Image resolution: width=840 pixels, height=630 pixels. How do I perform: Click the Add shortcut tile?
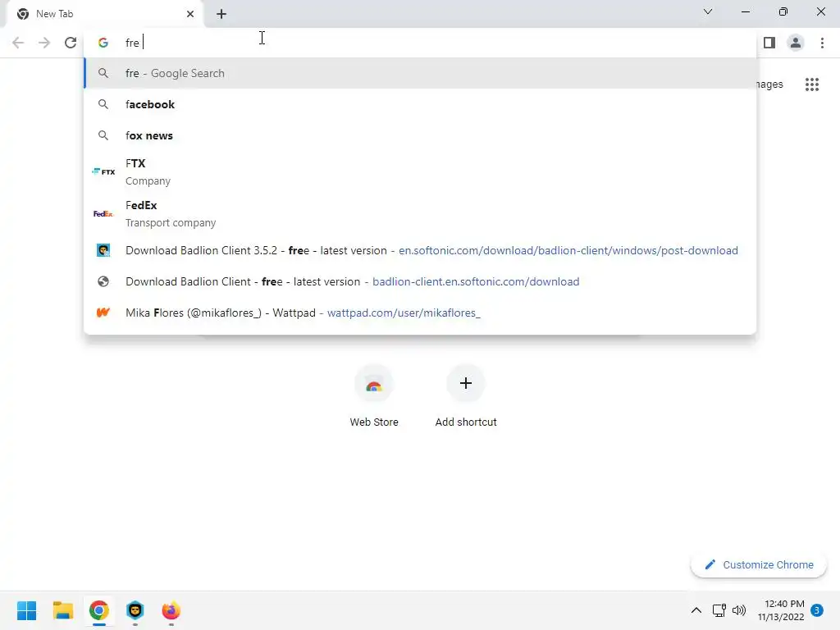[x=466, y=395]
